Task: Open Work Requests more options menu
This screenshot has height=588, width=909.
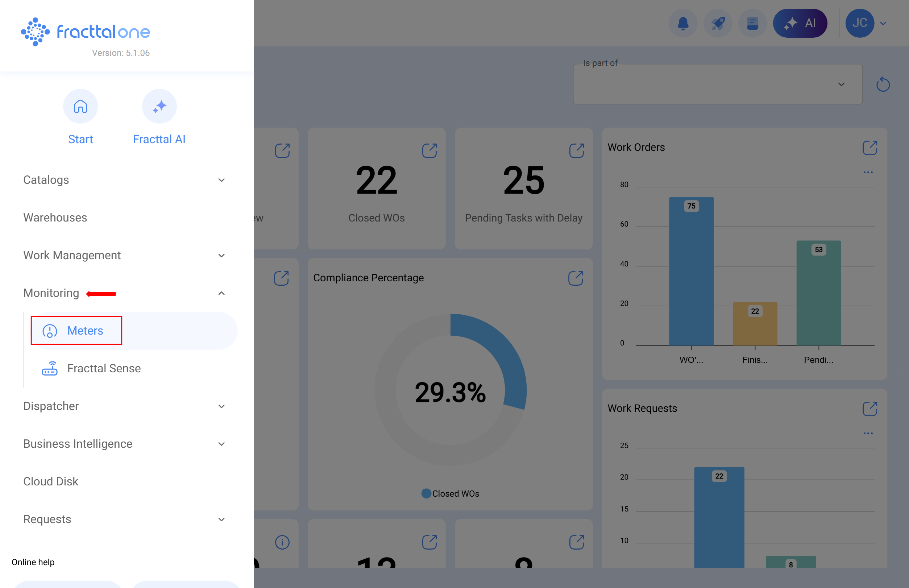Action: (868, 433)
